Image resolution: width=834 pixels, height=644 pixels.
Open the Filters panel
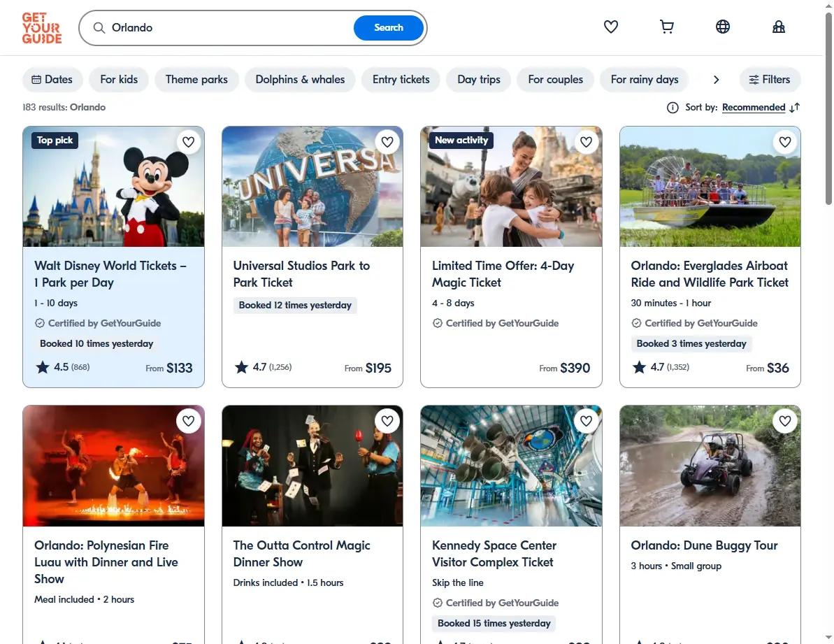(770, 80)
